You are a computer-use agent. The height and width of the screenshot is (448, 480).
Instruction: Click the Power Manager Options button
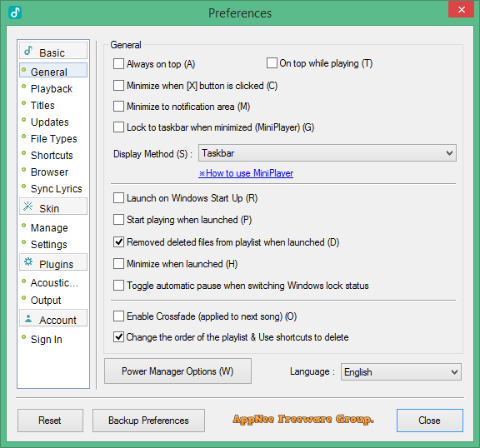pos(177,371)
